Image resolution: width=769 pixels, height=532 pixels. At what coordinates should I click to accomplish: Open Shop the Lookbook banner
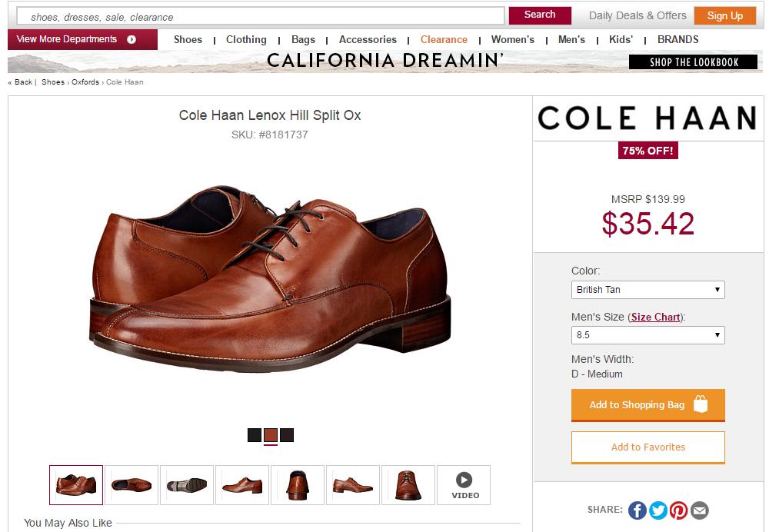pos(694,62)
